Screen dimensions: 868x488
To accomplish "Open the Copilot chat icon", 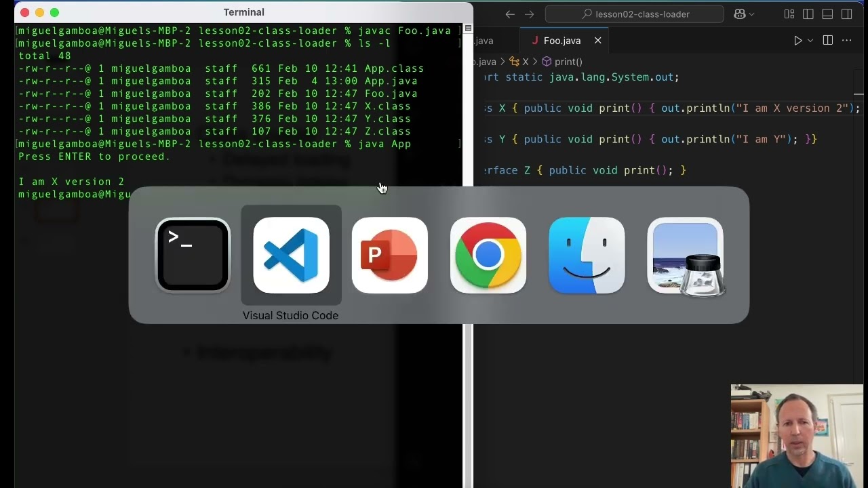I will point(739,14).
